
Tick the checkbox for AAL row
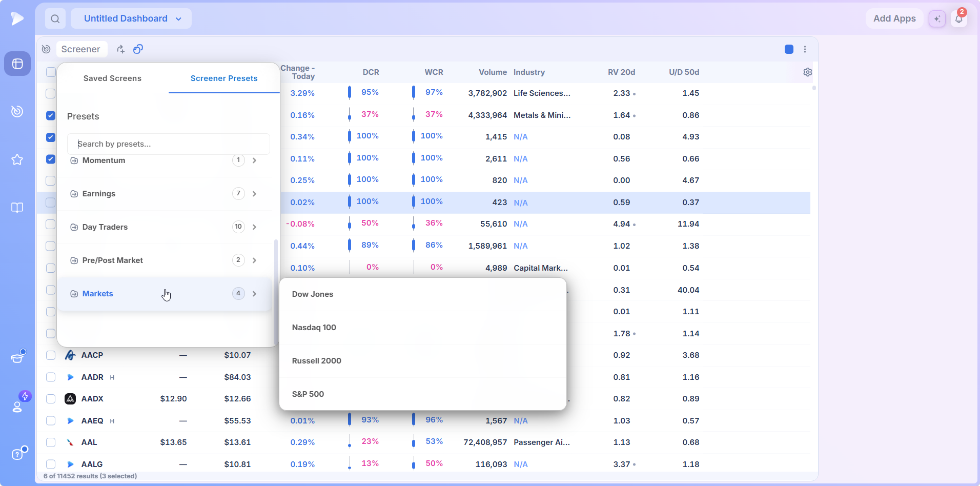(51, 442)
